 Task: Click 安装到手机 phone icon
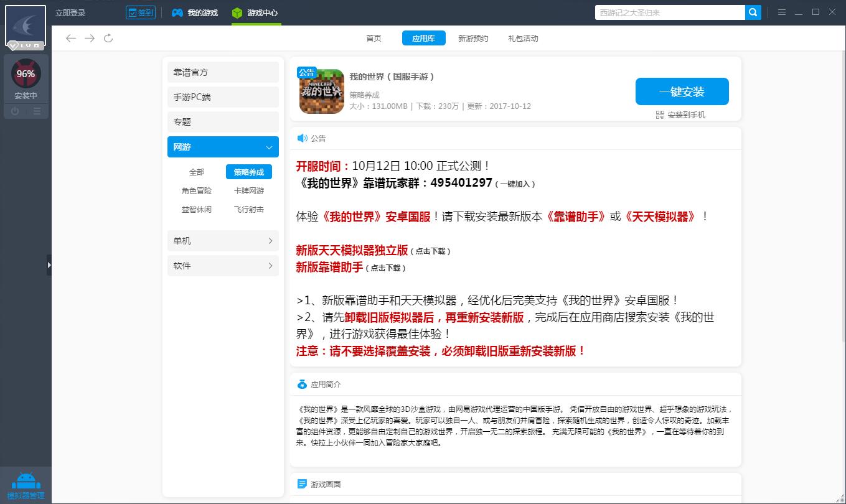pyautogui.click(x=659, y=115)
